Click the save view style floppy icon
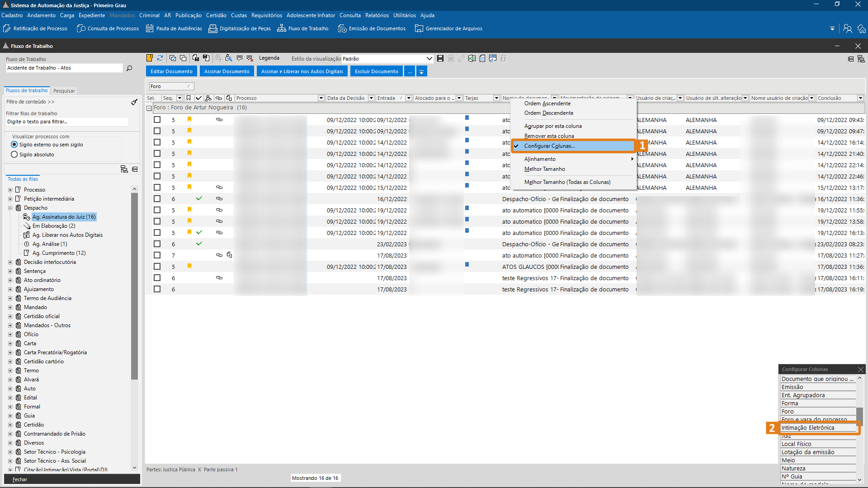Viewport: 868px width, 488px height. click(440, 58)
